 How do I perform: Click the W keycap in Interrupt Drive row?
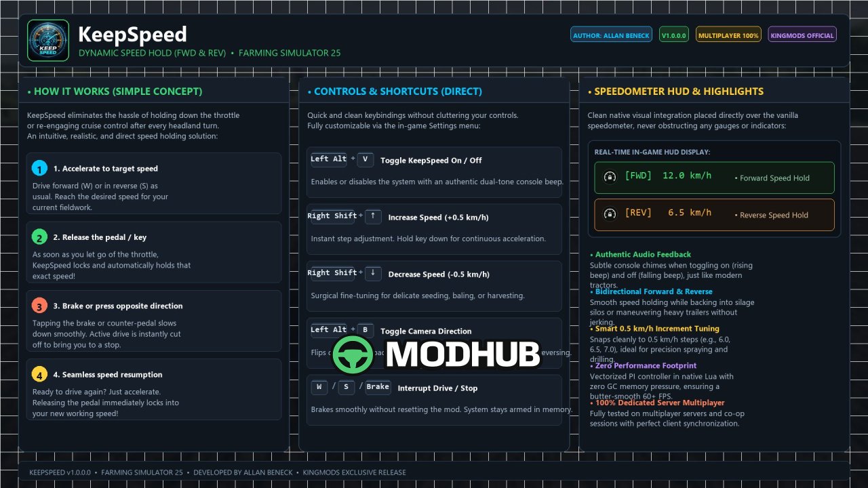click(x=319, y=388)
